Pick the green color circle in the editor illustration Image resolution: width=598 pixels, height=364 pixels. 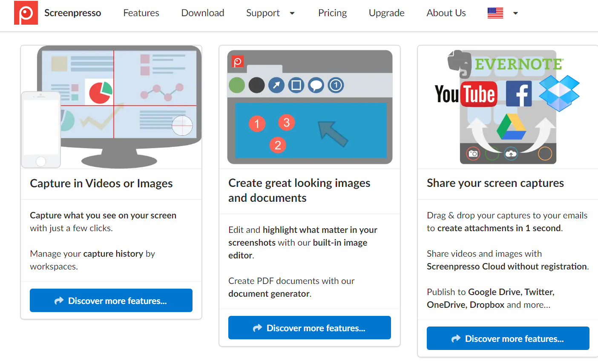pos(237,85)
